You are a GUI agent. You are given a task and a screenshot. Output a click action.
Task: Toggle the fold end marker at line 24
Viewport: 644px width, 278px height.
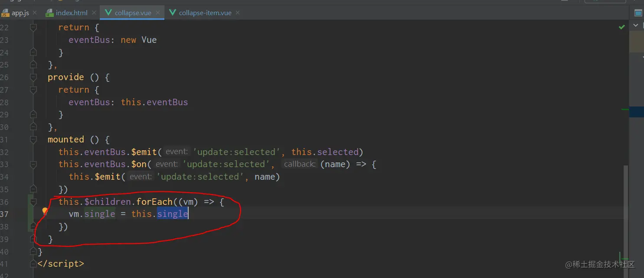(x=33, y=52)
